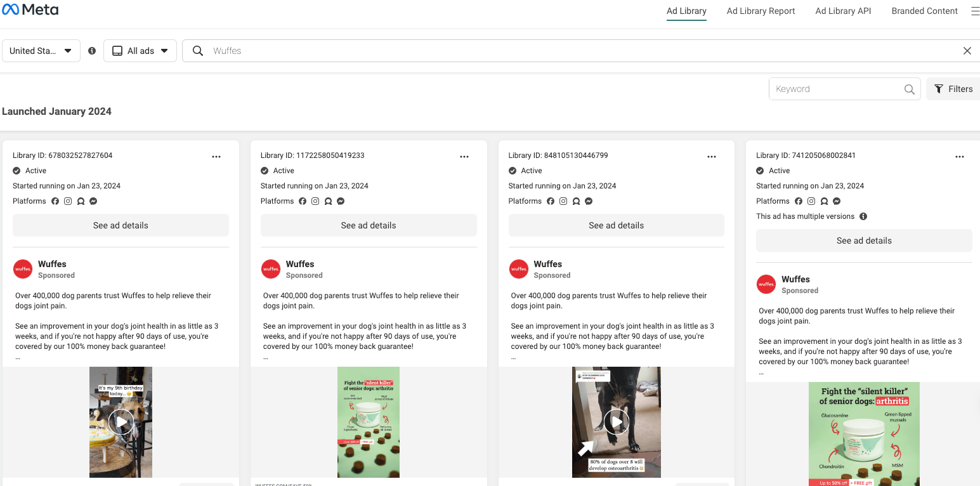Click Messenger platform icon on ad 848105130446799
This screenshot has width=980, height=486.
(589, 201)
